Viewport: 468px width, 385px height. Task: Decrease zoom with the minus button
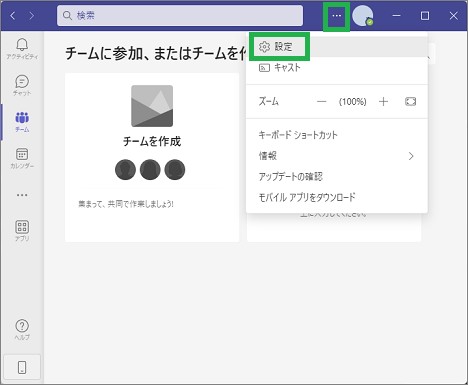tap(321, 102)
